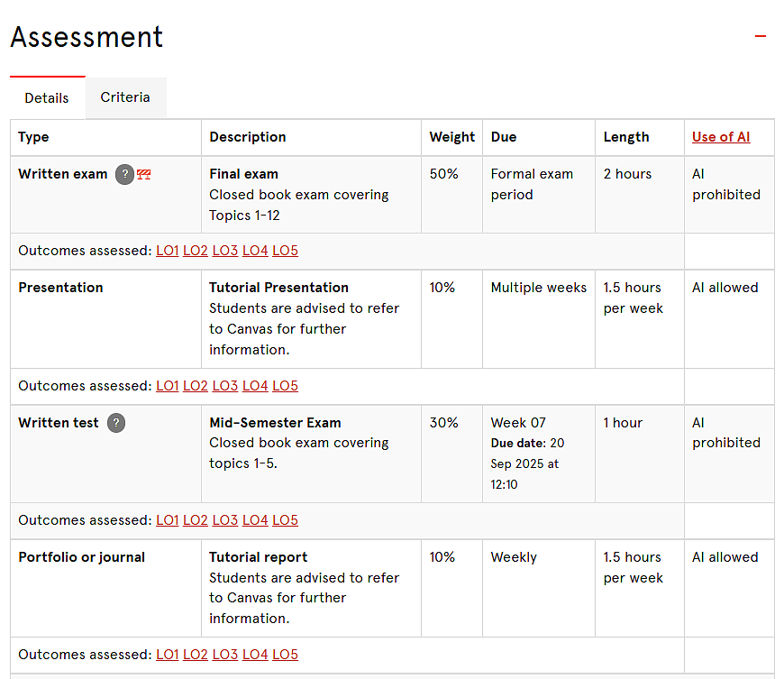
Task: Open LO4 link under Written exam outcomes
Action: pos(255,250)
